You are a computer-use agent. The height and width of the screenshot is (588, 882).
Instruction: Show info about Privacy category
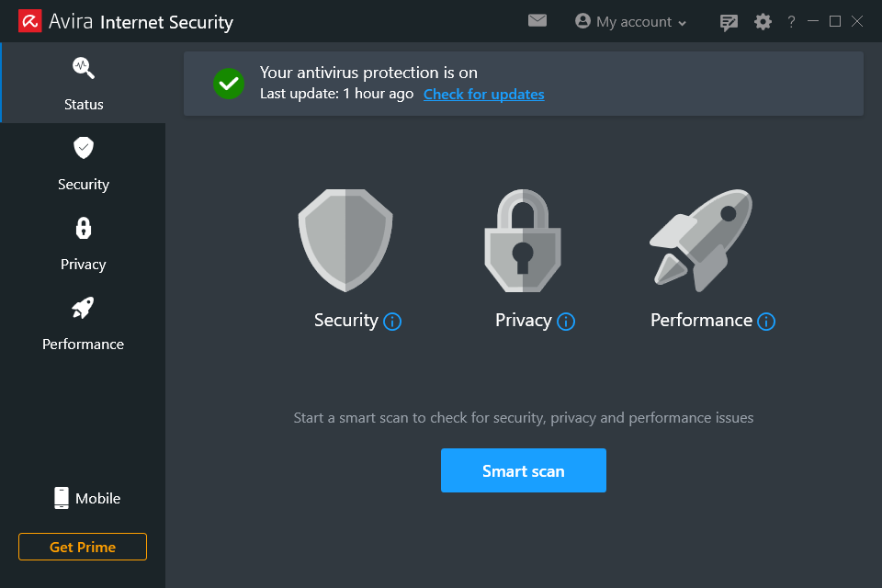tap(566, 322)
